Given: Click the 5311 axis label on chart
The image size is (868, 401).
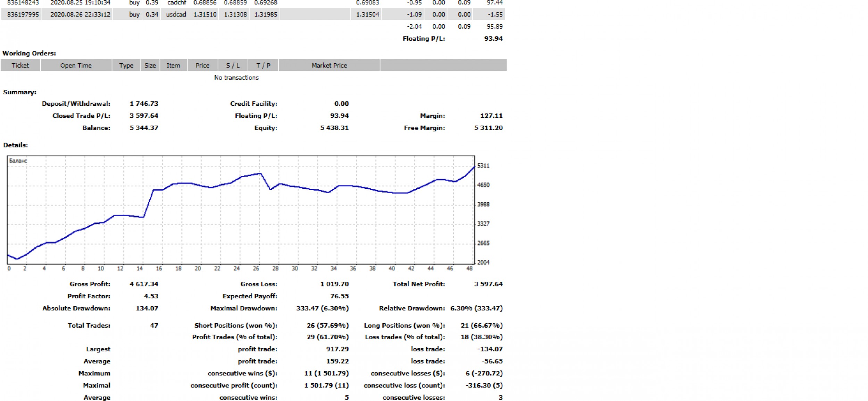Looking at the screenshot, I should click(x=483, y=165).
